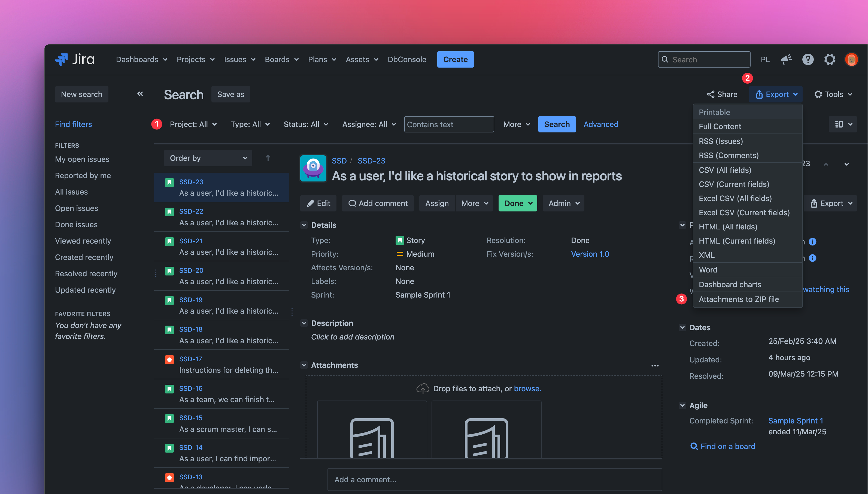Click the blue Create button

click(x=455, y=59)
